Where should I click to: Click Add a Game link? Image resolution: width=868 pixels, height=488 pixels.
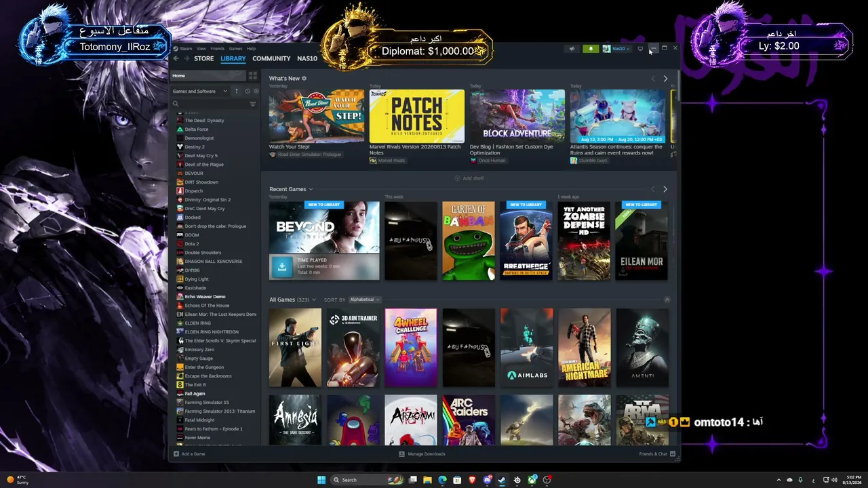tap(193, 454)
